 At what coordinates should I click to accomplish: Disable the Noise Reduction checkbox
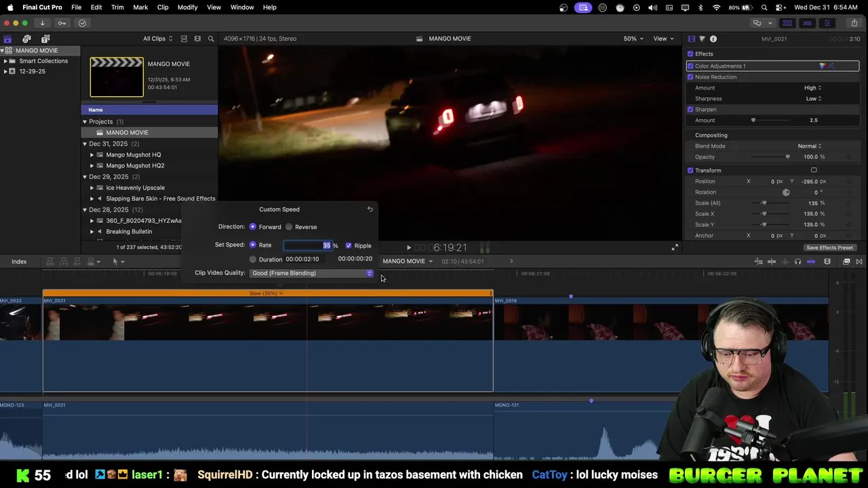coord(690,77)
